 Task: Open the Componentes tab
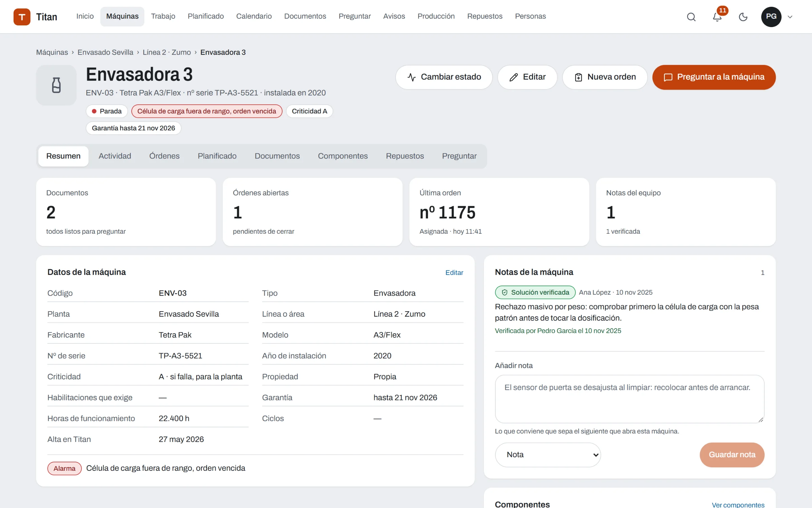(x=342, y=156)
